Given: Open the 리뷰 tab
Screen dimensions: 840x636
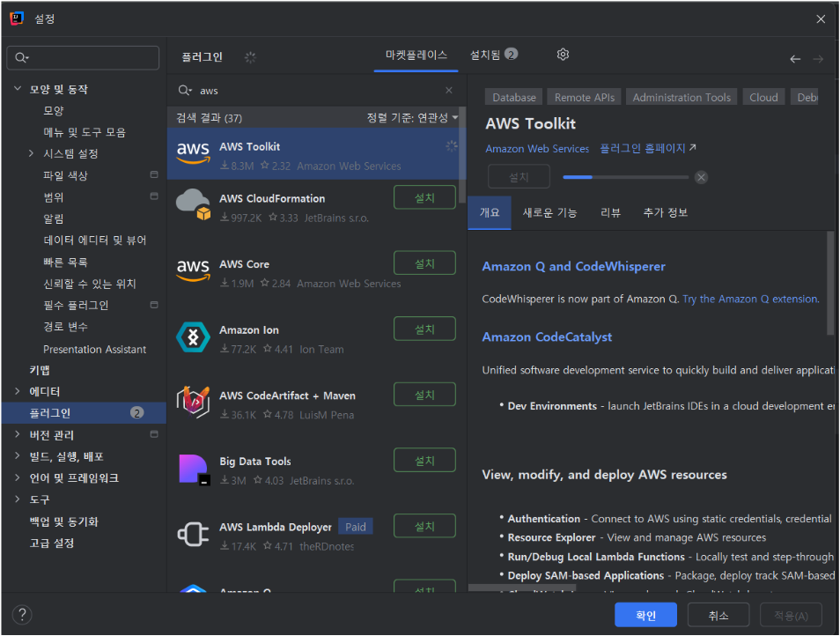Looking at the screenshot, I should [x=610, y=212].
